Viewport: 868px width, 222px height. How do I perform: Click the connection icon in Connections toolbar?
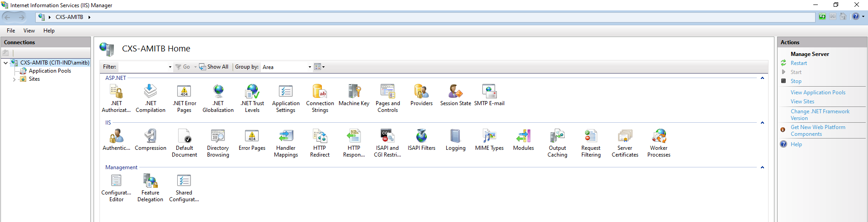coord(6,53)
